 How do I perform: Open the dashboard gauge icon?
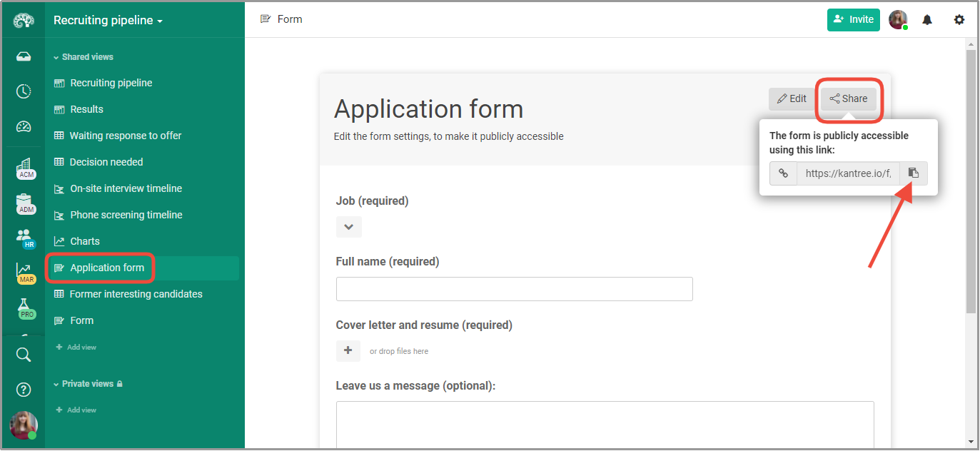point(24,127)
